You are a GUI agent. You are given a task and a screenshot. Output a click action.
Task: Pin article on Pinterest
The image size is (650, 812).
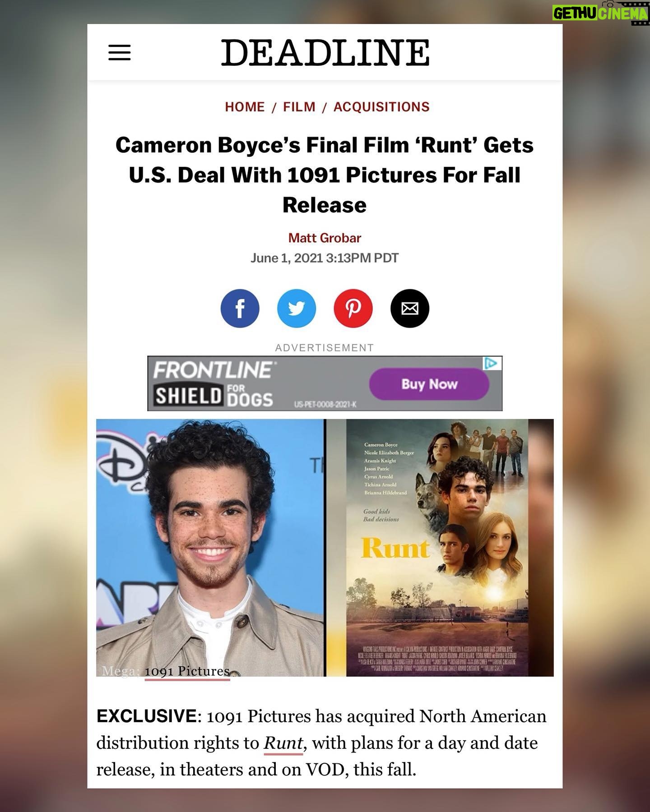(x=353, y=309)
